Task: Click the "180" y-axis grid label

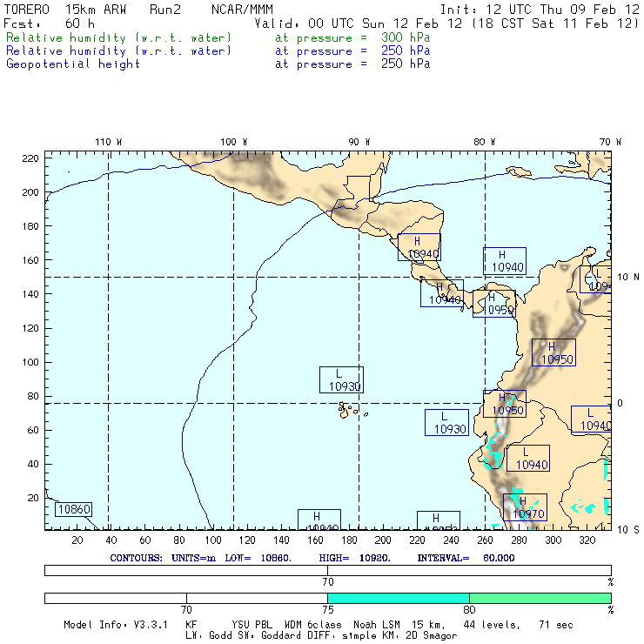Action: 30,226
